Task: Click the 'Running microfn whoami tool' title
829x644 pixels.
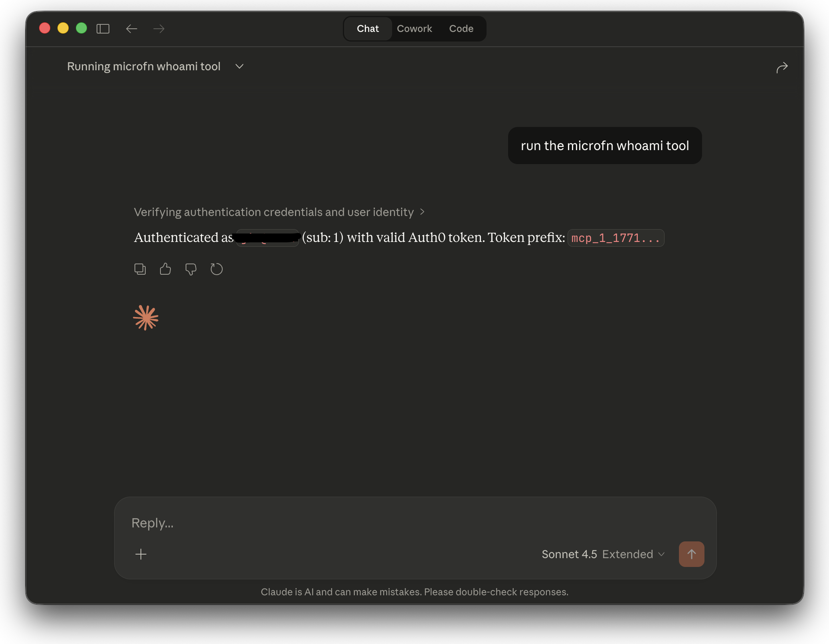Action: point(144,66)
